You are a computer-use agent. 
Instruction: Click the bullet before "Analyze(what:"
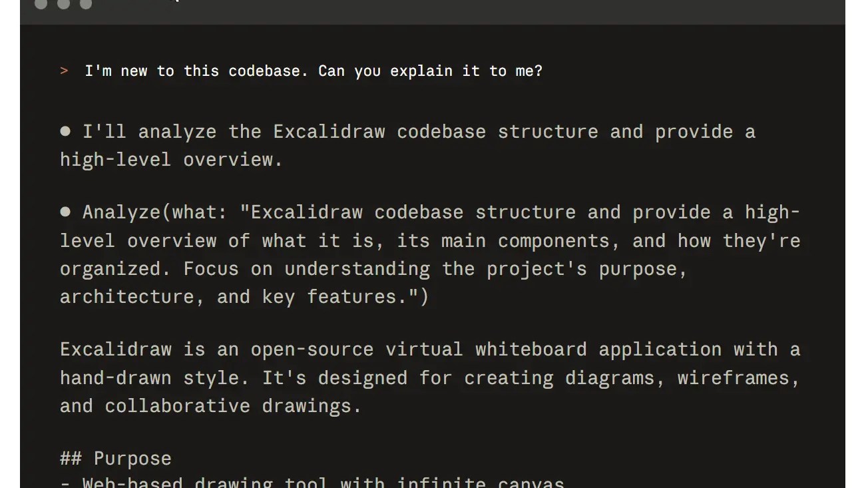point(65,212)
